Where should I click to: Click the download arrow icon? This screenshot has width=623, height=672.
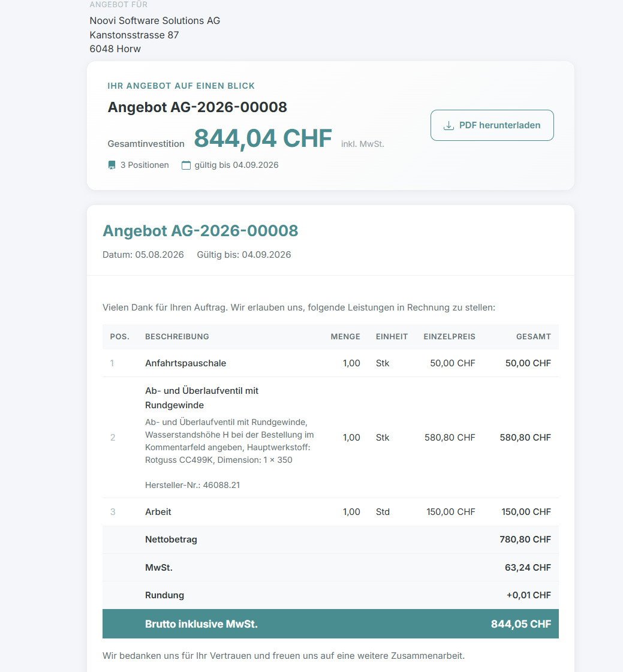pyautogui.click(x=449, y=125)
